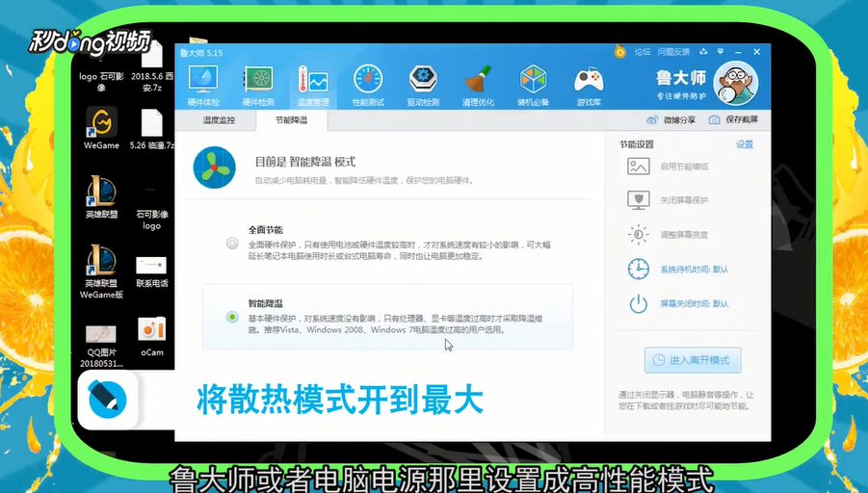Click 调整屏幕亮度 brightness sun icon
Screen dimensions: 868x493
pyautogui.click(x=639, y=235)
